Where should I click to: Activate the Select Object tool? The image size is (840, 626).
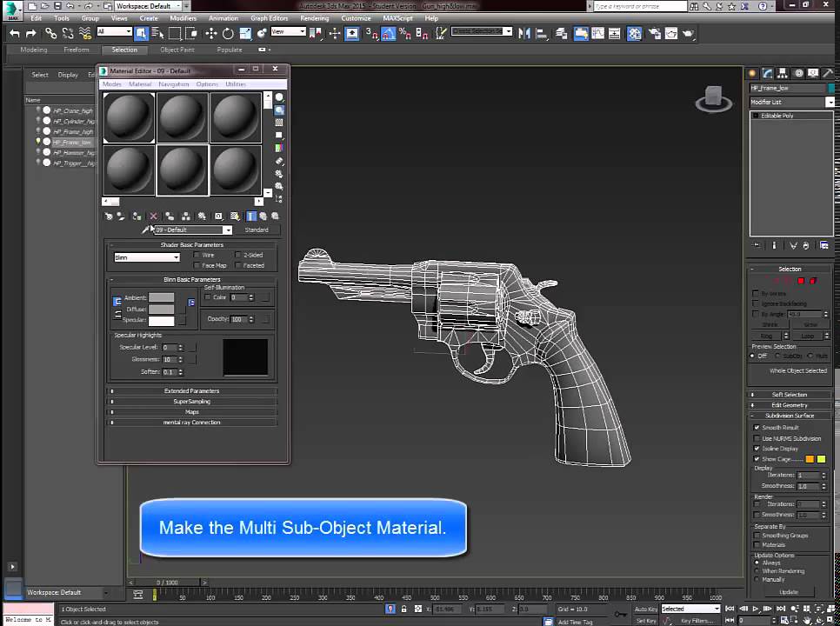point(141,33)
